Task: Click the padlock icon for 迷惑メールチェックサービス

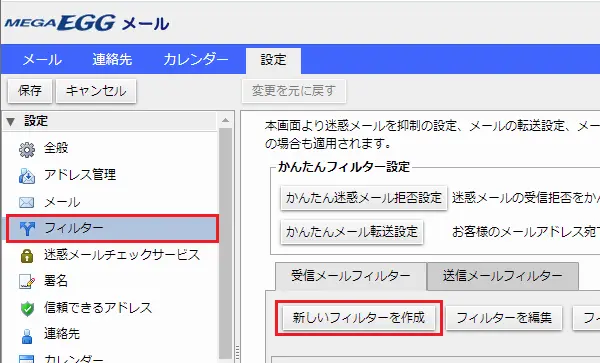Action: [x=27, y=256]
